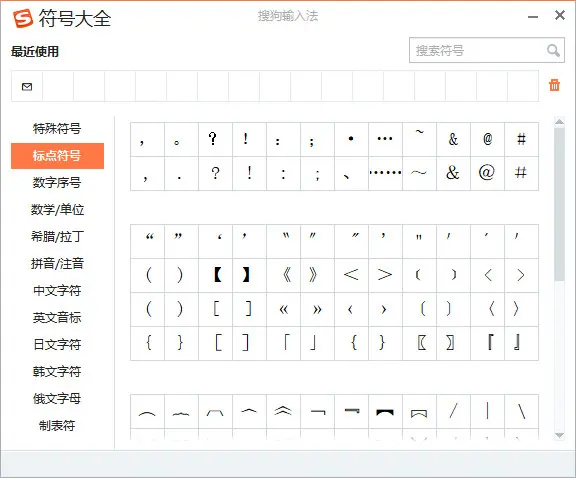Insert the left double quotation mark “

tap(148, 241)
